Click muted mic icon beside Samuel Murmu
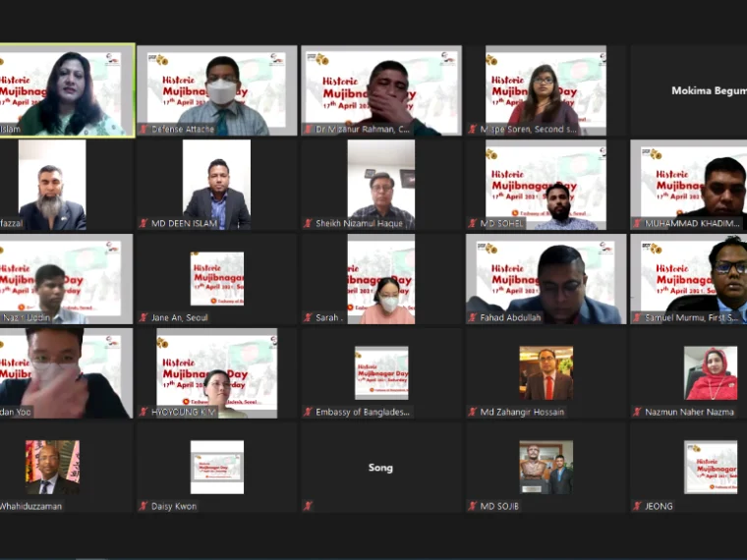The image size is (747, 560). point(637,317)
